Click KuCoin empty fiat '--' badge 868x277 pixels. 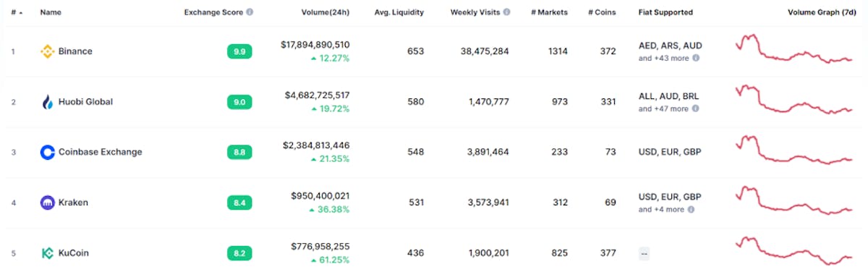pyautogui.click(x=644, y=253)
